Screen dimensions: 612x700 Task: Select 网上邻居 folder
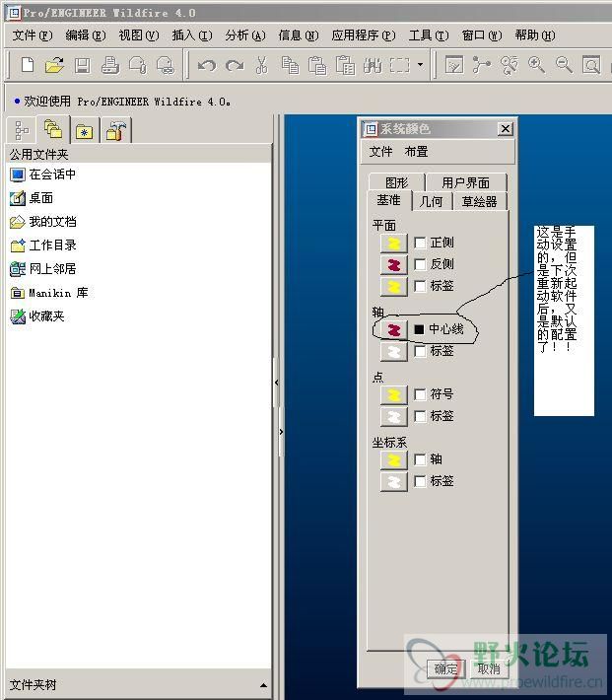42,269
